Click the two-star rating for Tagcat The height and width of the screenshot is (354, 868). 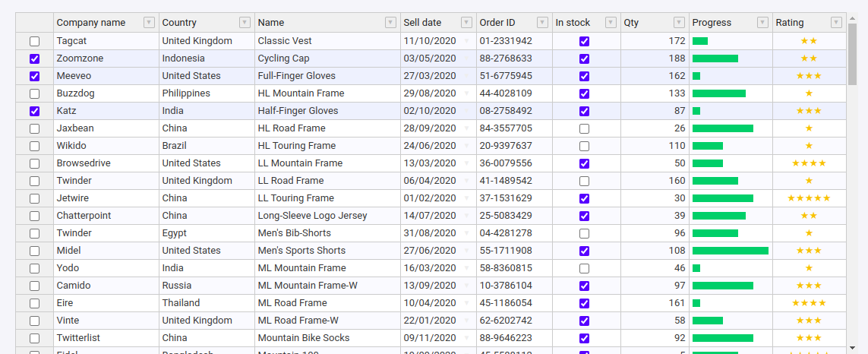pyautogui.click(x=809, y=41)
